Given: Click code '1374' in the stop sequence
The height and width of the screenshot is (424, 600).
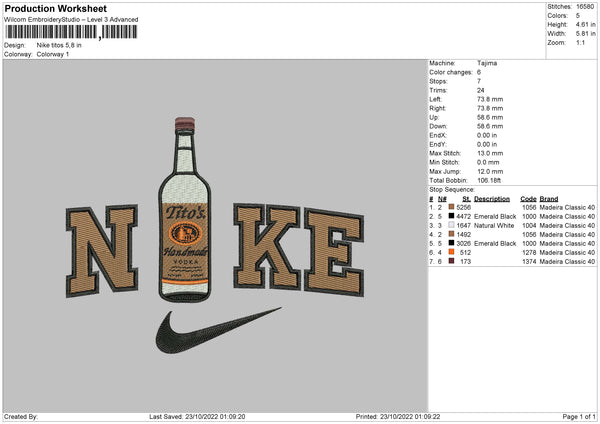Looking at the screenshot, I should [529, 261].
